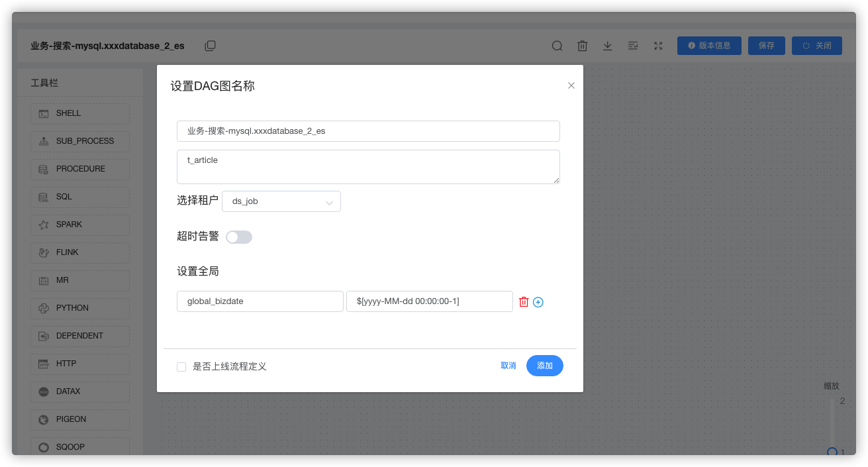Open the DAG format/layout icon
Image resolution: width=868 pixels, height=467 pixels.
632,46
